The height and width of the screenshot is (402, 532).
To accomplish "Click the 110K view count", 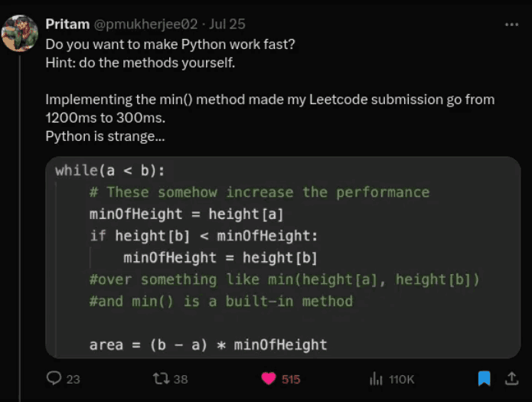I will [402, 379].
